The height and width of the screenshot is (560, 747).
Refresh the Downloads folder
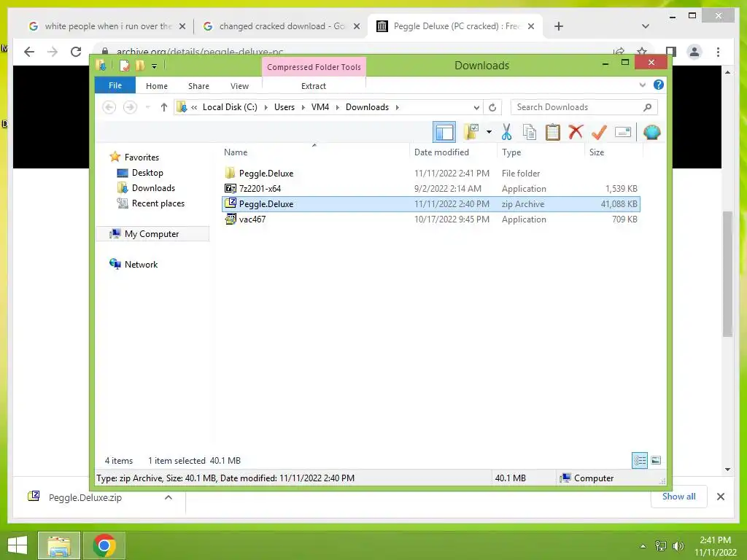(x=492, y=107)
